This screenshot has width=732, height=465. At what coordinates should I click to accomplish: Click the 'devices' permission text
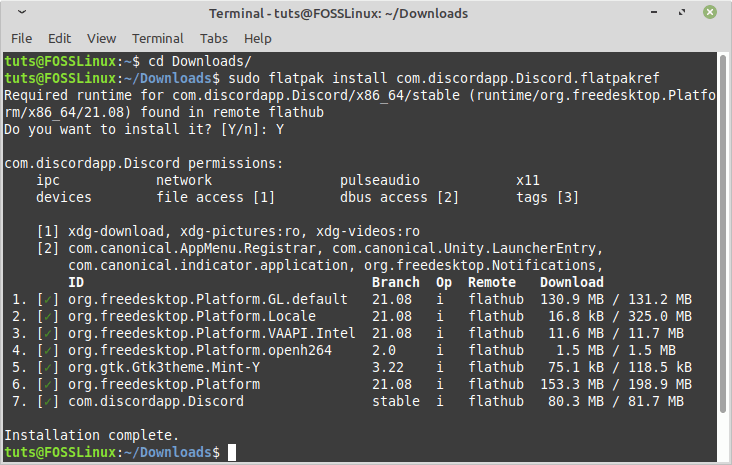click(x=64, y=197)
